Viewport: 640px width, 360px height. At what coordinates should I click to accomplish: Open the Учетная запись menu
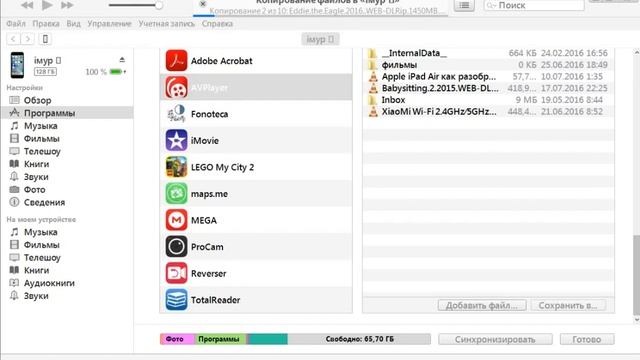click(x=166, y=24)
